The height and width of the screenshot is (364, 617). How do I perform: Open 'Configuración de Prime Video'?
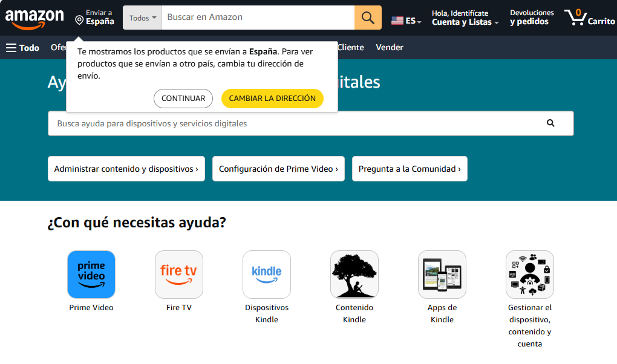pyautogui.click(x=279, y=169)
